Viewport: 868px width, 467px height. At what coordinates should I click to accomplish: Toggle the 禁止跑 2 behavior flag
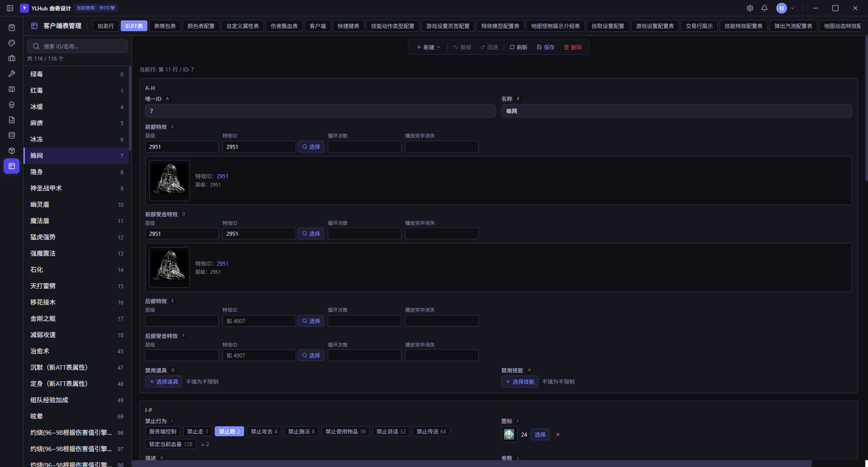229,432
